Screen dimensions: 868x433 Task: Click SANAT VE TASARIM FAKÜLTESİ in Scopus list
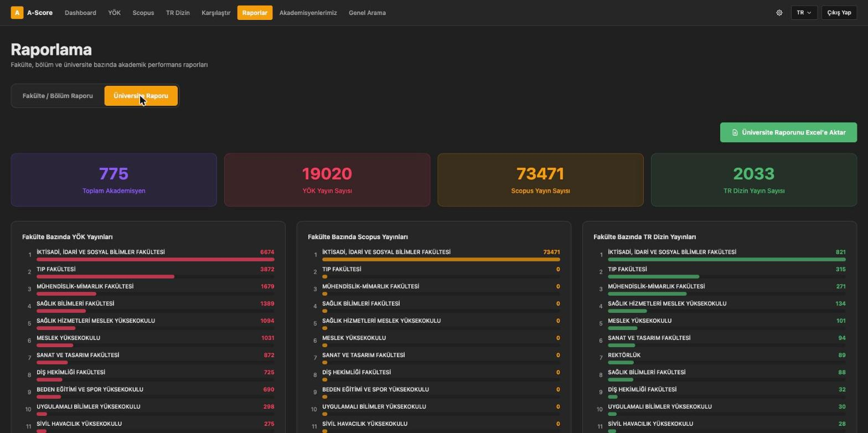click(x=363, y=355)
